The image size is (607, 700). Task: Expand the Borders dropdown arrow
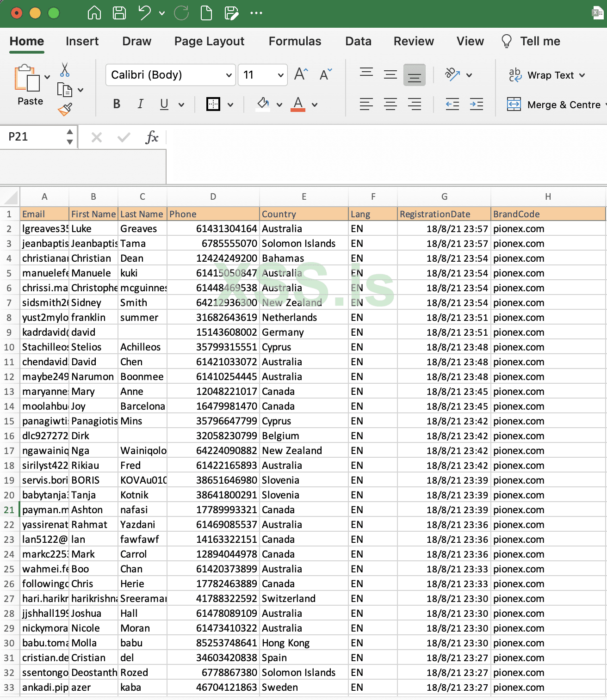pos(230,104)
